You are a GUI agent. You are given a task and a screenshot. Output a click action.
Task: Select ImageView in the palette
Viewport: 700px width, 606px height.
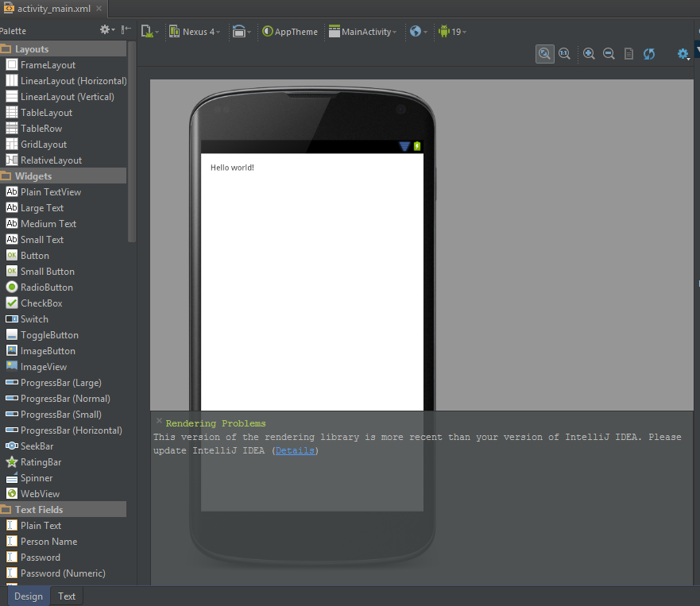(37, 367)
